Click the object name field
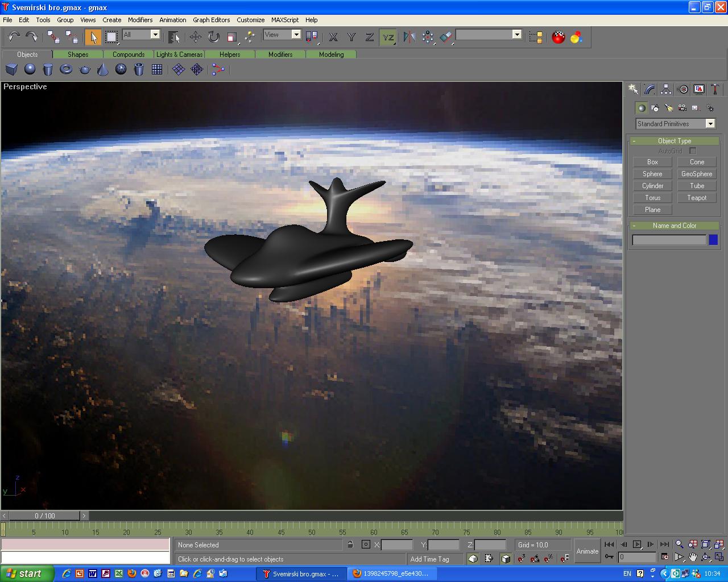728x582 pixels. pos(669,240)
